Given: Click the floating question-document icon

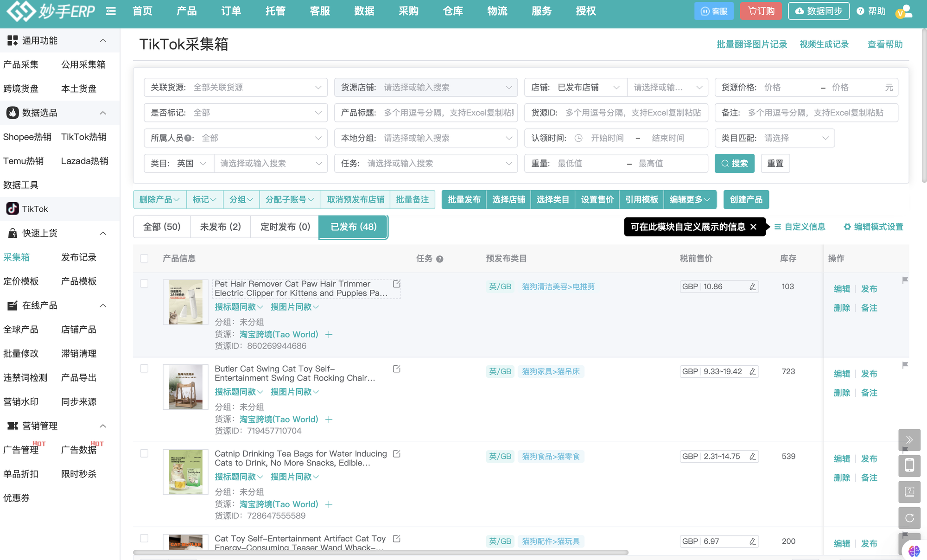Looking at the screenshot, I should click(909, 491).
